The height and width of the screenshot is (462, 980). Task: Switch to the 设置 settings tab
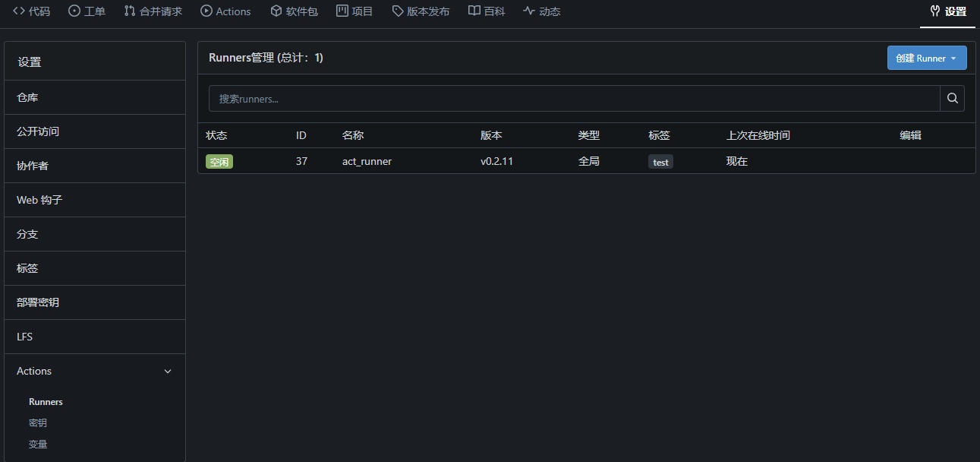pos(948,12)
